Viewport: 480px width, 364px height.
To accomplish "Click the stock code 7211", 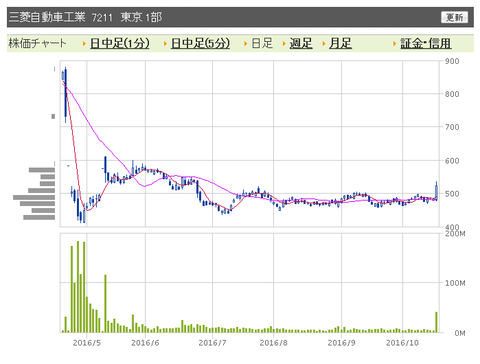I will click(x=102, y=17).
